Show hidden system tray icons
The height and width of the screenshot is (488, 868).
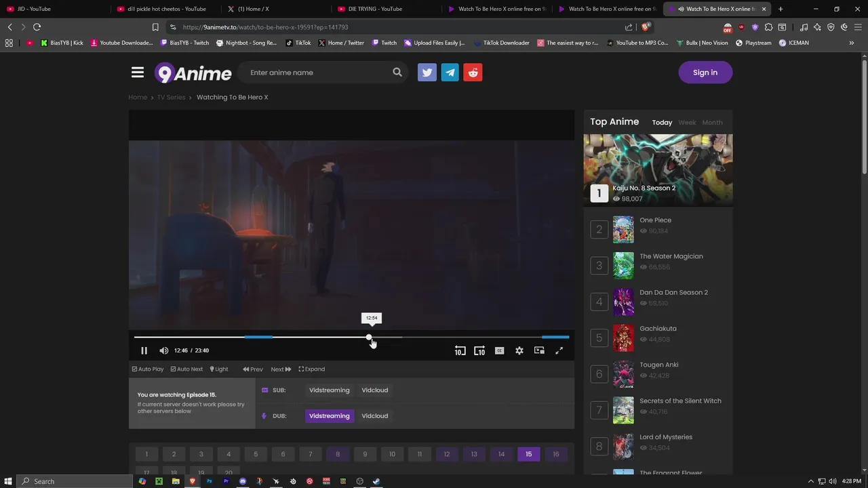point(810,481)
